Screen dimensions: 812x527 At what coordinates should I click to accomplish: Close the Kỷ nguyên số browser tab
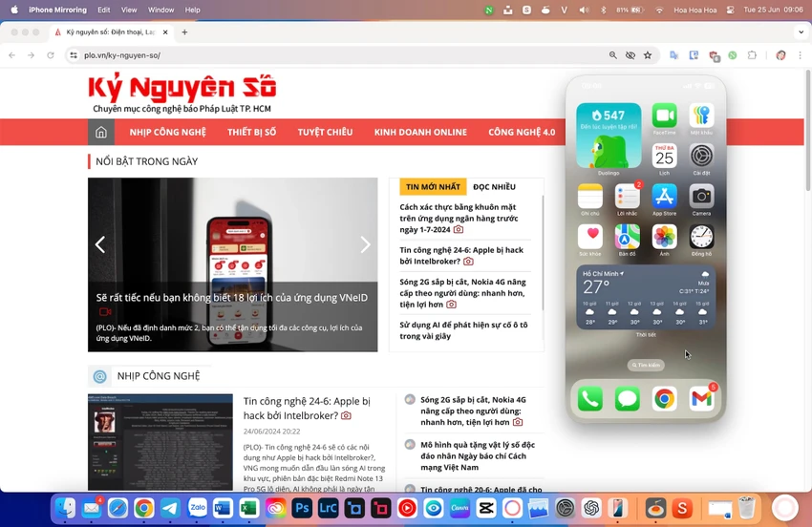165,32
